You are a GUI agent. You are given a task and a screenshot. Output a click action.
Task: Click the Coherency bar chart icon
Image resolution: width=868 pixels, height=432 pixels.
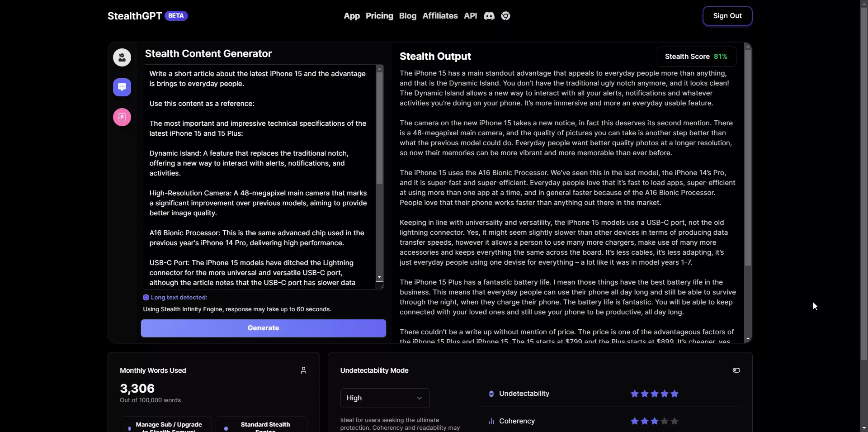click(491, 421)
